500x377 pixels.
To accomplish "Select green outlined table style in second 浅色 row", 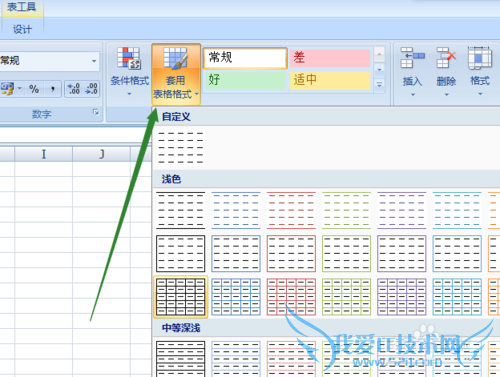I will 346,253.
